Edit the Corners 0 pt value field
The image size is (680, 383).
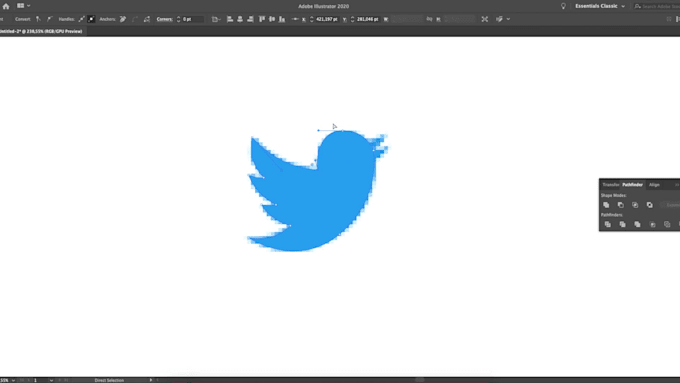(x=193, y=19)
